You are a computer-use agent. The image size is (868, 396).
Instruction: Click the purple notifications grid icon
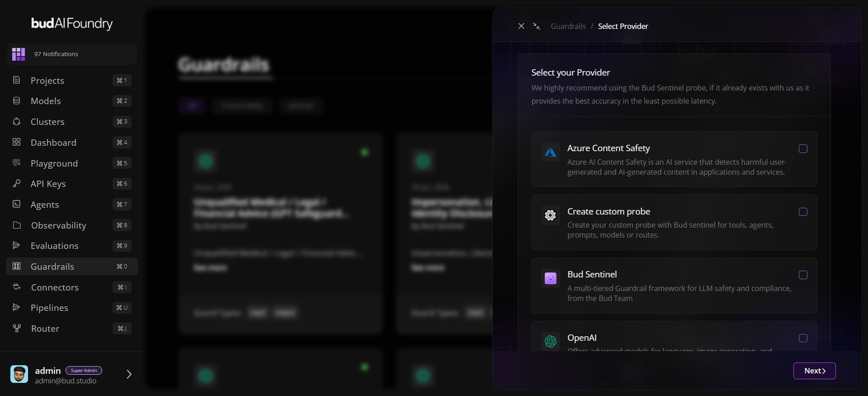pos(19,54)
